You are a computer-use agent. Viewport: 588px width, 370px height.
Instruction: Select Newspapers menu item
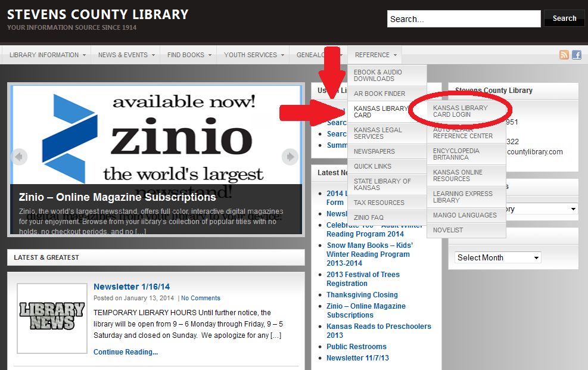[x=387, y=151]
